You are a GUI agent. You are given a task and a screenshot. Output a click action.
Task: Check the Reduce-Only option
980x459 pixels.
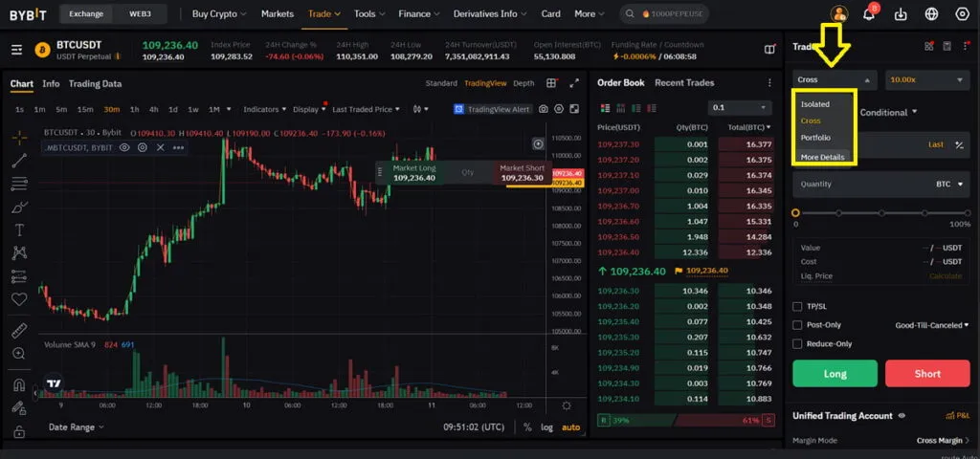click(x=797, y=343)
